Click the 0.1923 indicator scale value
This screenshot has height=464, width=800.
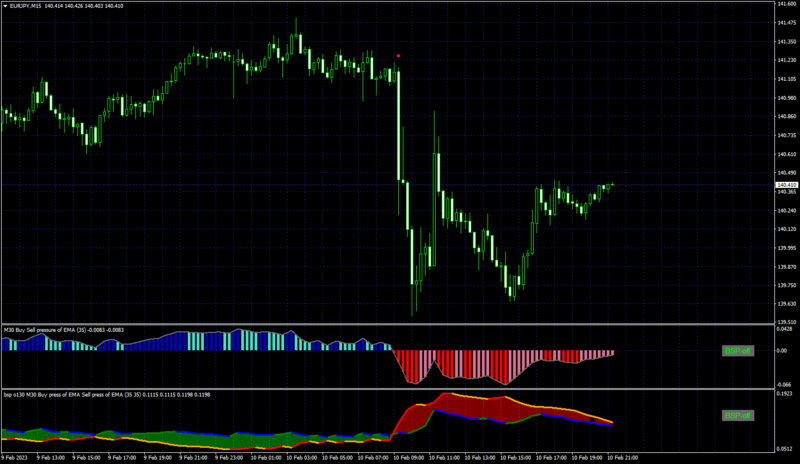click(x=785, y=394)
